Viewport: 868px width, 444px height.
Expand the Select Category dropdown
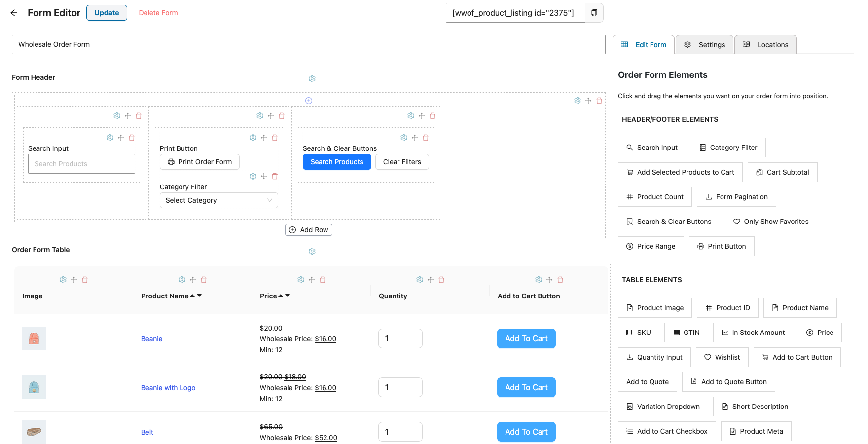click(219, 200)
